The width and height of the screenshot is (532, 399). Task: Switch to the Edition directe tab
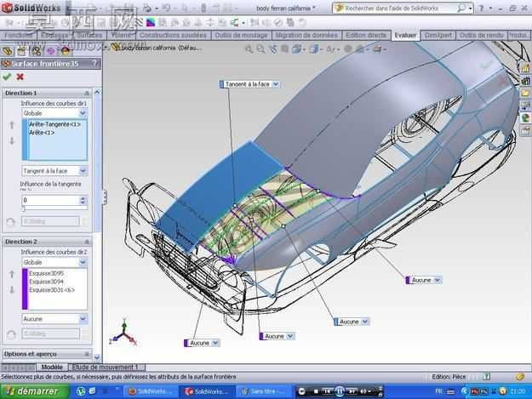pyautogui.click(x=366, y=35)
